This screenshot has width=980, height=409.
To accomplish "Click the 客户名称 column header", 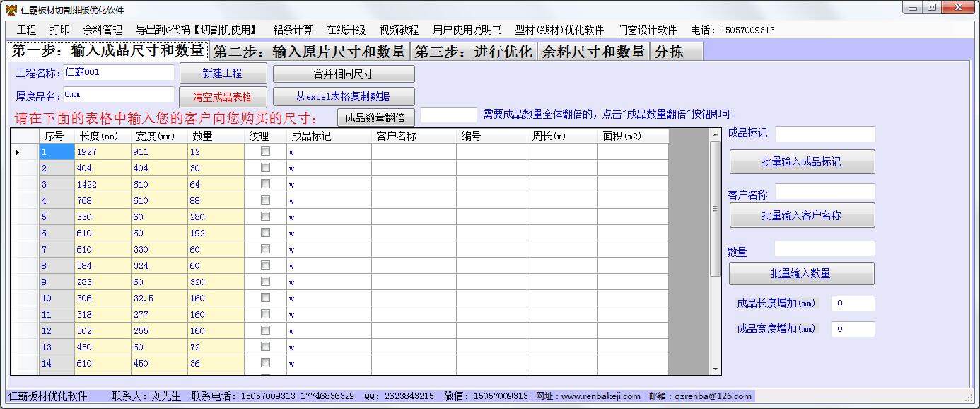I will point(414,136).
